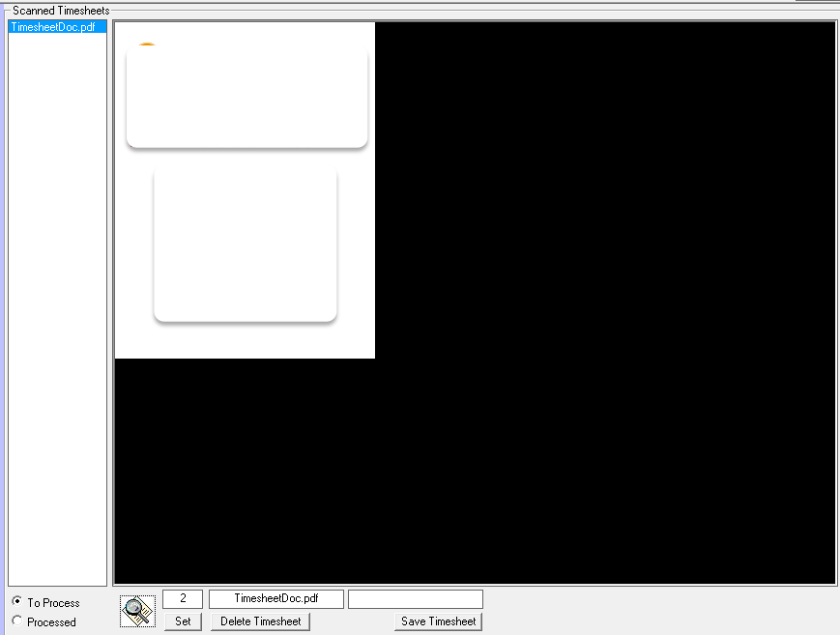
Task: Choose the Processed radio option
Action: click(x=16, y=621)
